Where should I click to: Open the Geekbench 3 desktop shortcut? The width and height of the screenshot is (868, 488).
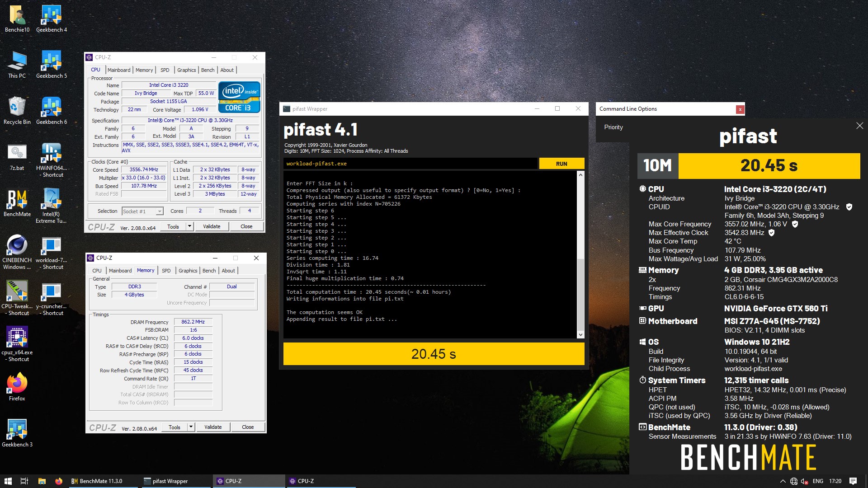point(17,434)
